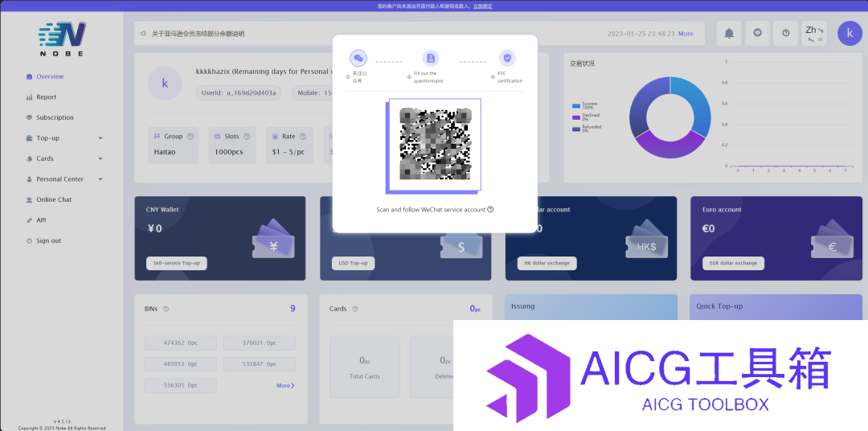868x431 pixels.
Task: Select the WeChat follow step icon
Action: coord(358,58)
